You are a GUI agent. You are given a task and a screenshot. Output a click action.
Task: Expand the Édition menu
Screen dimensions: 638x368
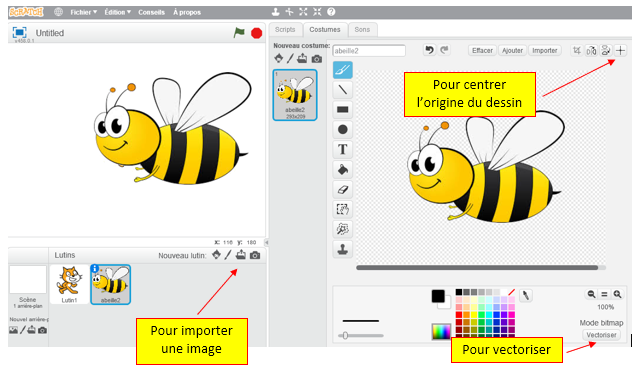point(118,12)
